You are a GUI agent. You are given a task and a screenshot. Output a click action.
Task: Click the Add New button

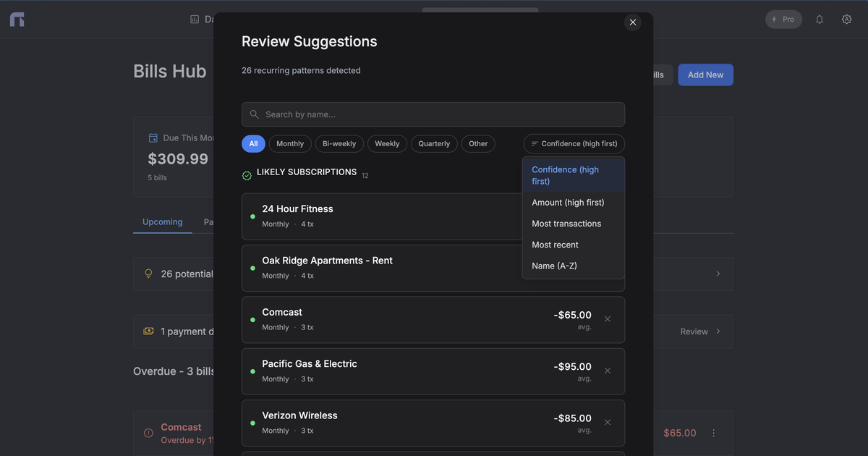[x=705, y=74]
